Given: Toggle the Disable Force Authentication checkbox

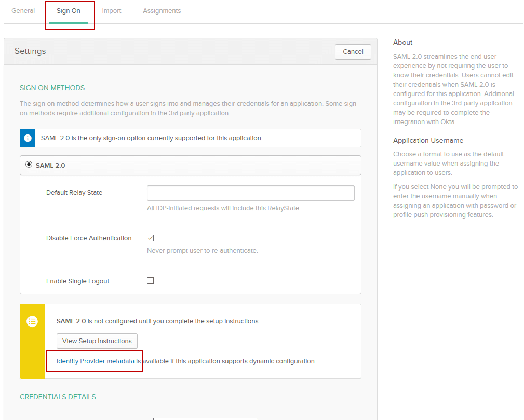Looking at the screenshot, I should pos(151,238).
